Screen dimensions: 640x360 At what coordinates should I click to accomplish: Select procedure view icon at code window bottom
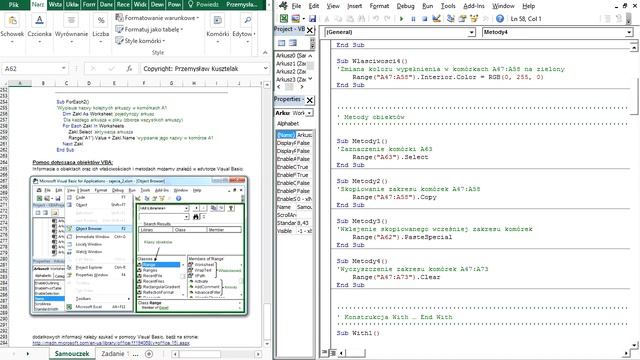click(x=325, y=352)
